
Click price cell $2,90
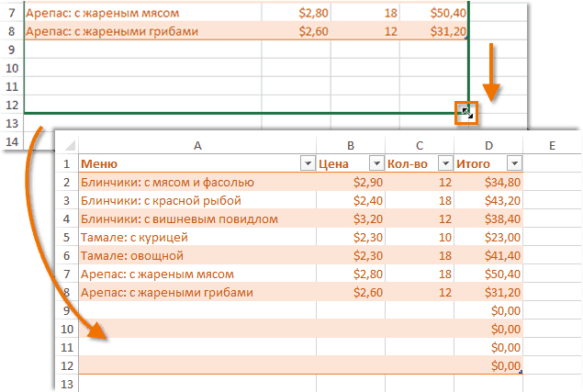pyautogui.click(x=351, y=183)
